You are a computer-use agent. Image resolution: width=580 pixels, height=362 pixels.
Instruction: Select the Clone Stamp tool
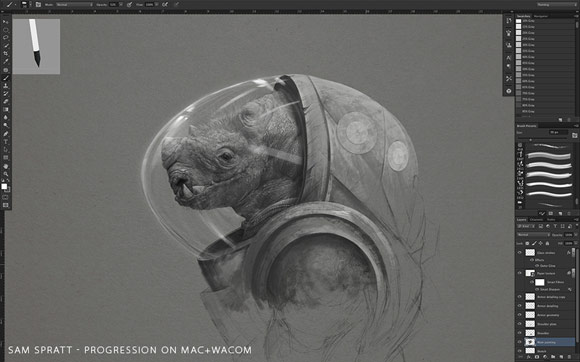click(6, 85)
